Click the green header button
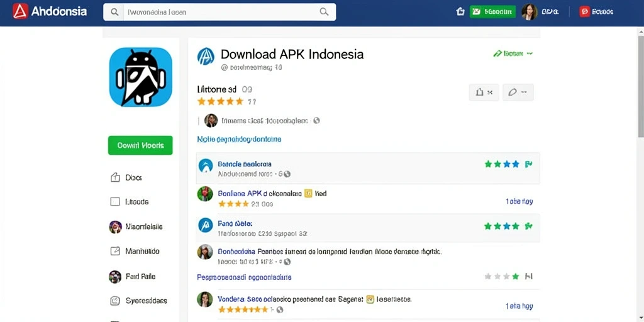The width and height of the screenshot is (644, 322). [x=492, y=11]
